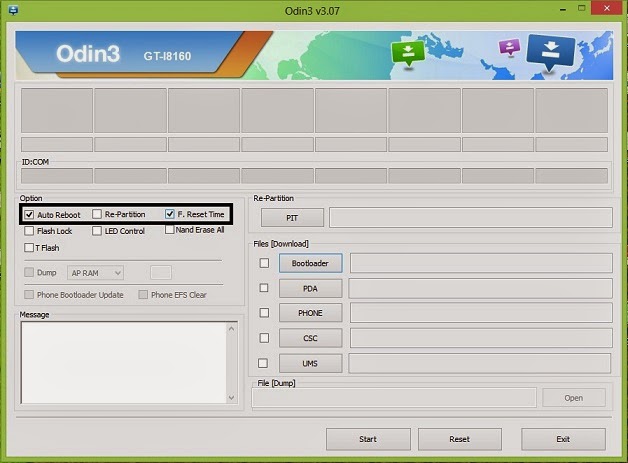This screenshot has height=463, width=628.
Task: Enable Nand Erase All option
Action: point(169,230)
